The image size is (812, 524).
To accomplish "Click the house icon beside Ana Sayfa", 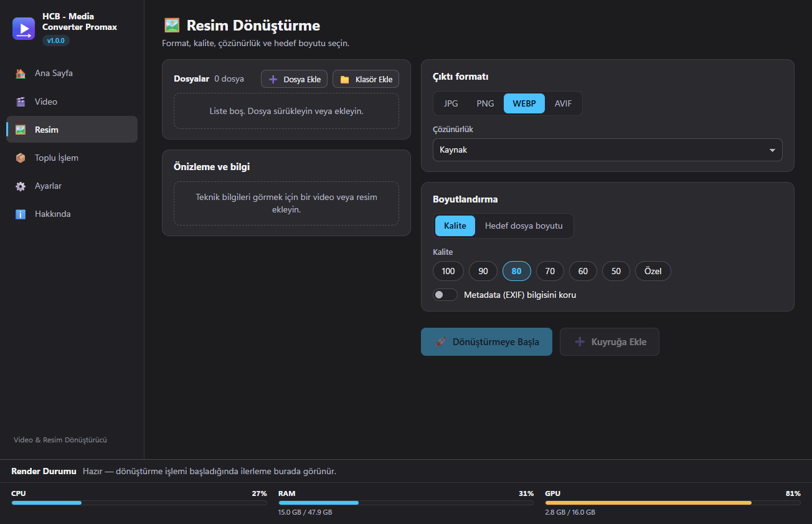I will click(x=21, y=74).
